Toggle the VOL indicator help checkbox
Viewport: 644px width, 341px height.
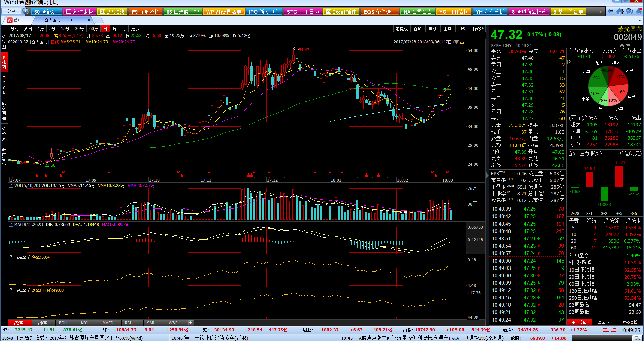click(11, 185)
